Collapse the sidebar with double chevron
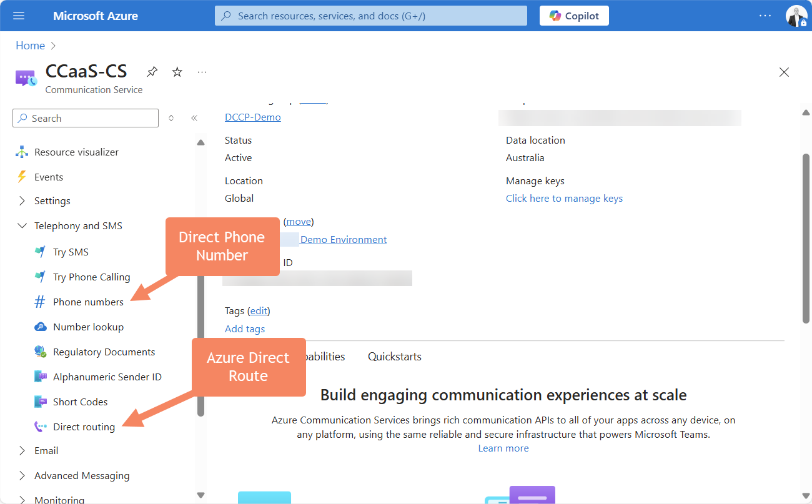 click(194, 118)
